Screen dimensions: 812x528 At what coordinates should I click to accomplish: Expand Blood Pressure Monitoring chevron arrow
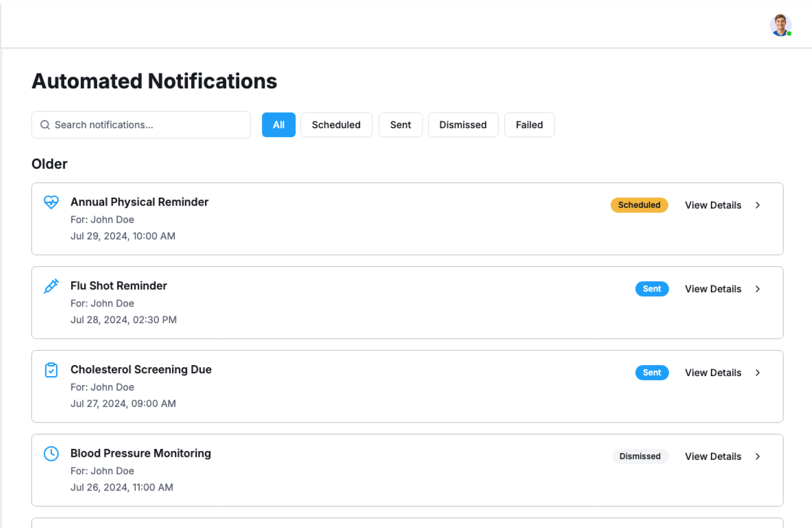758,456
